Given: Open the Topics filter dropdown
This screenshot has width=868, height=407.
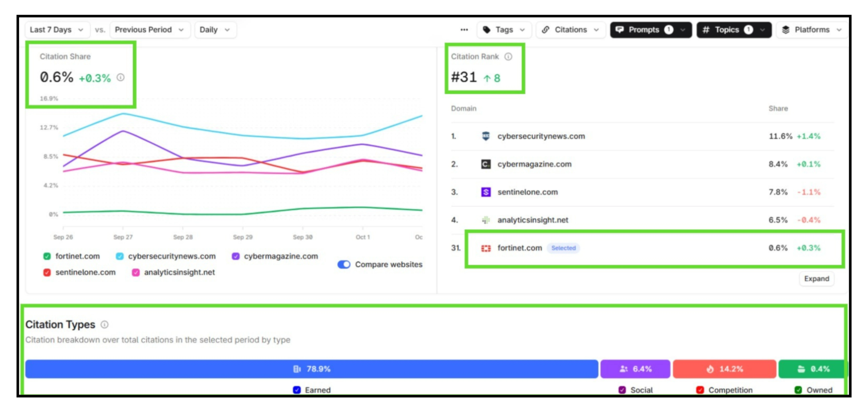Looking at the screenshot, I should point(733,30).
